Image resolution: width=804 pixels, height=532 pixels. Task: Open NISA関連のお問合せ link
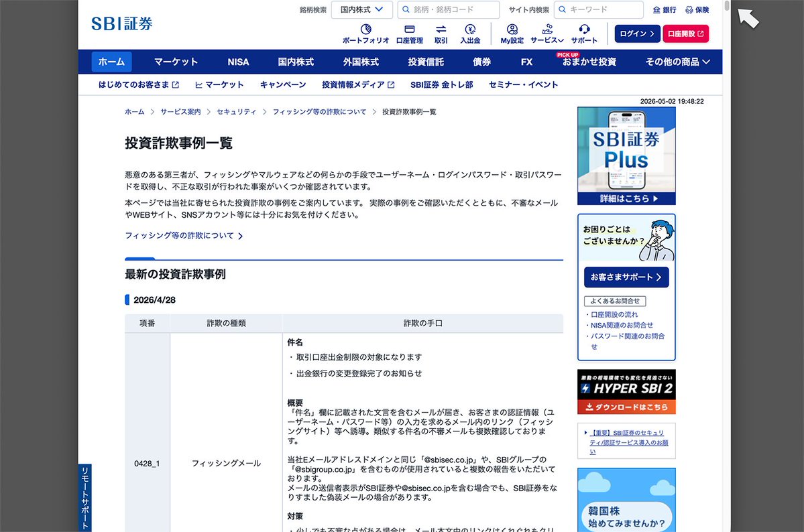point(622,326)
